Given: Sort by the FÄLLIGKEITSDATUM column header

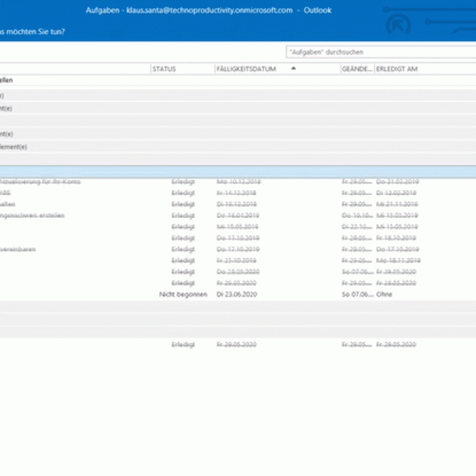Looking at the screenshot, I should pos(277,69).
